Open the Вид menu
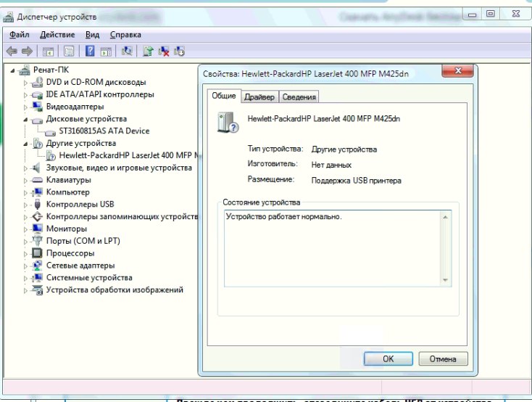 click(92, 35)
